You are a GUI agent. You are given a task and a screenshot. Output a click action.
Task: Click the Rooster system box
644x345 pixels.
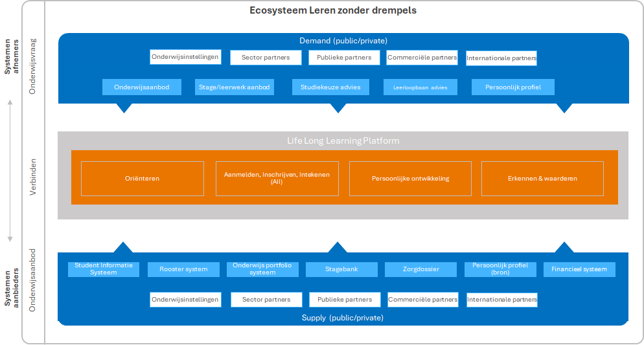click(183, 269)
